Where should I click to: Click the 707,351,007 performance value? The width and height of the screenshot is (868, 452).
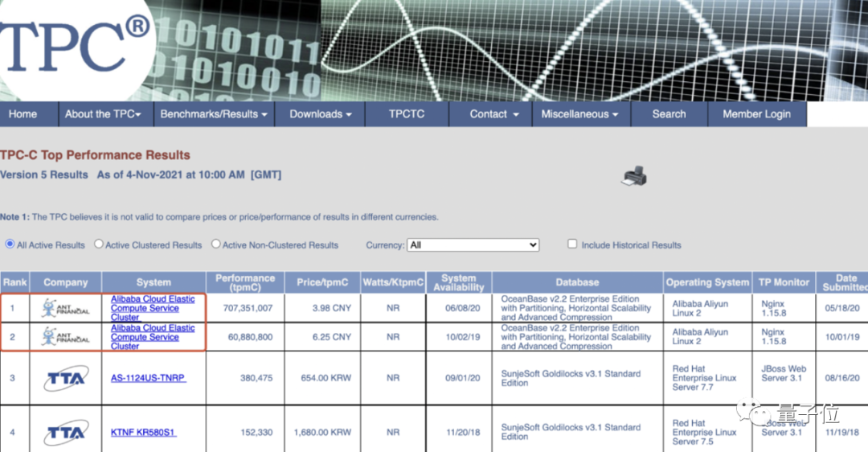click(248, 308)
